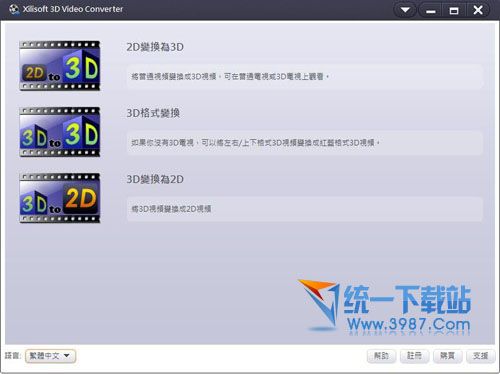Close the Xilisoft 3D Video Converter window

point(478,10)
